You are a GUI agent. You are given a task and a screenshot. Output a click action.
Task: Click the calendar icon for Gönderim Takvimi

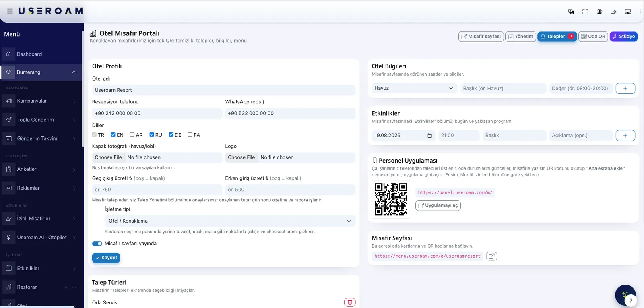(8, 138)
